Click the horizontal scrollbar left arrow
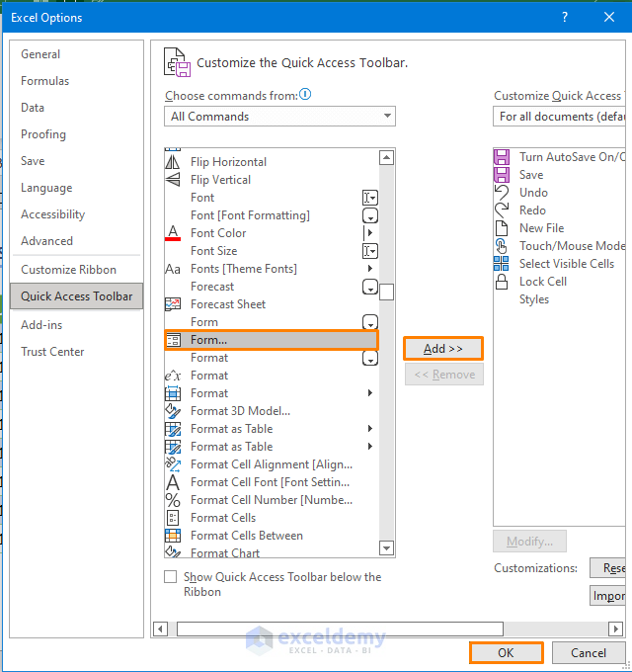 pyautogui.click(x=160, y=629)
